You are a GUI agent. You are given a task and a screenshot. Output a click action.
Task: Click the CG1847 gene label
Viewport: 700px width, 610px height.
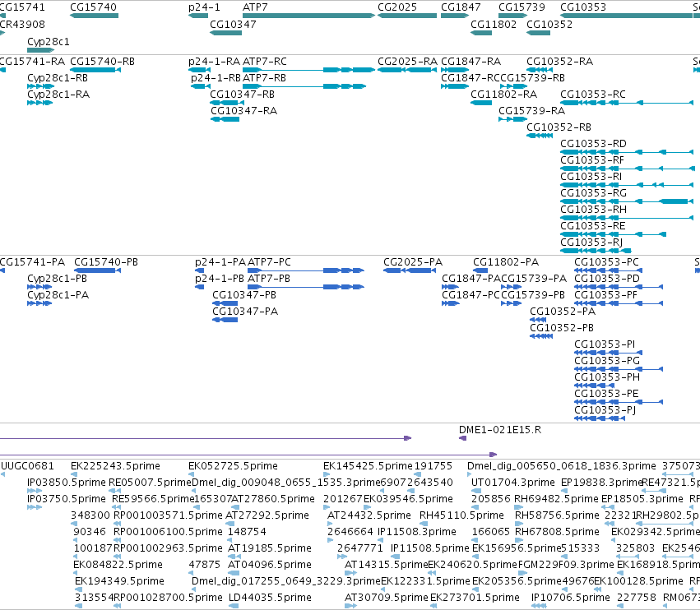(461, 7)
